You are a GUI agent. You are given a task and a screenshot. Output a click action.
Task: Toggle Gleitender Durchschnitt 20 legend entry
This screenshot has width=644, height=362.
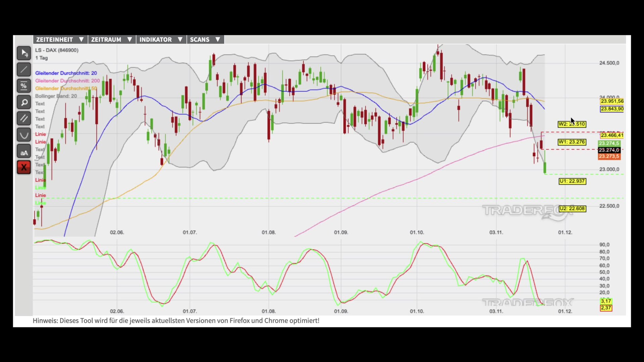(x=66, y=73)
